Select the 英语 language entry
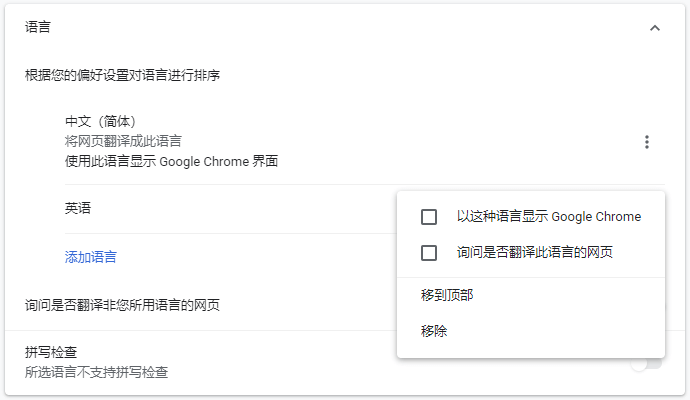The height and width of the screenshot is (400, 690). 78,208
